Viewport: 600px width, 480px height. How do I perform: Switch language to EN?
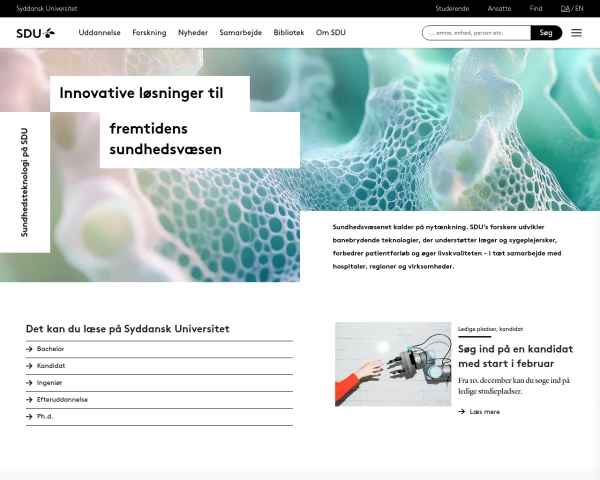click(579, 8)
